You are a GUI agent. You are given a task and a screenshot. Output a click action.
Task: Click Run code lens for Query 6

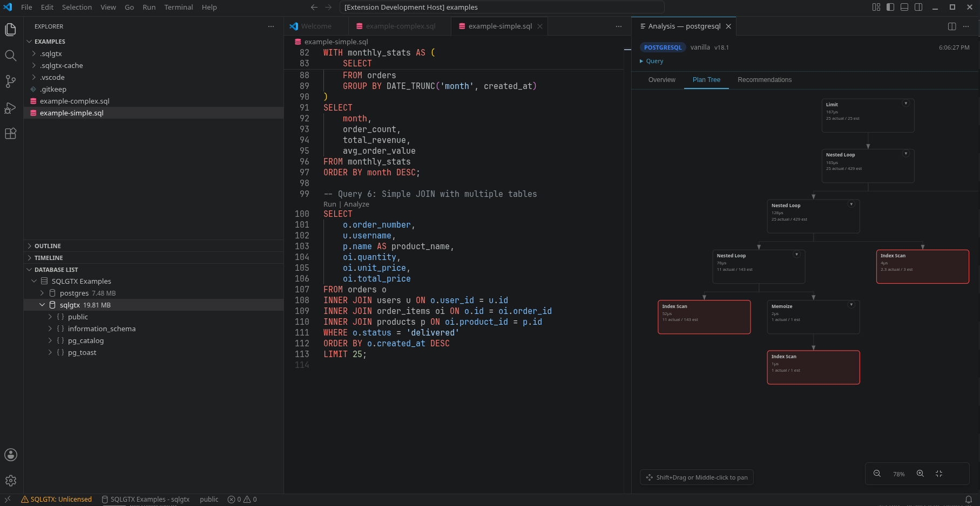coord(330,204)
